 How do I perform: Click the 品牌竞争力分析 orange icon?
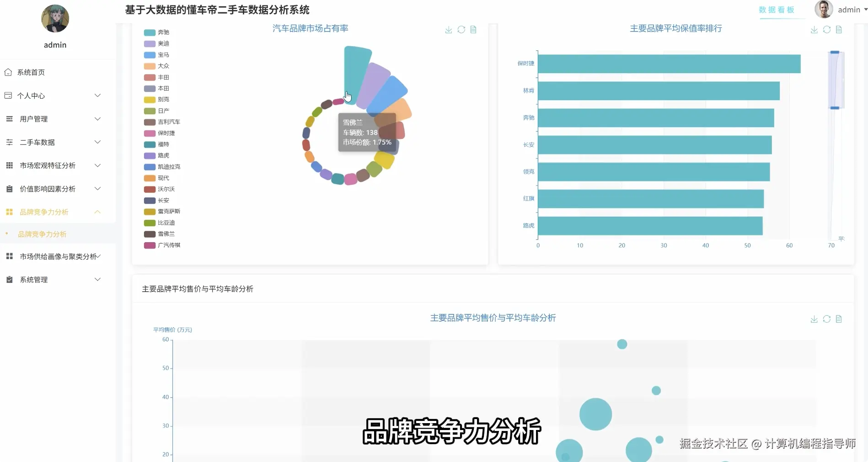pos(9,212)
